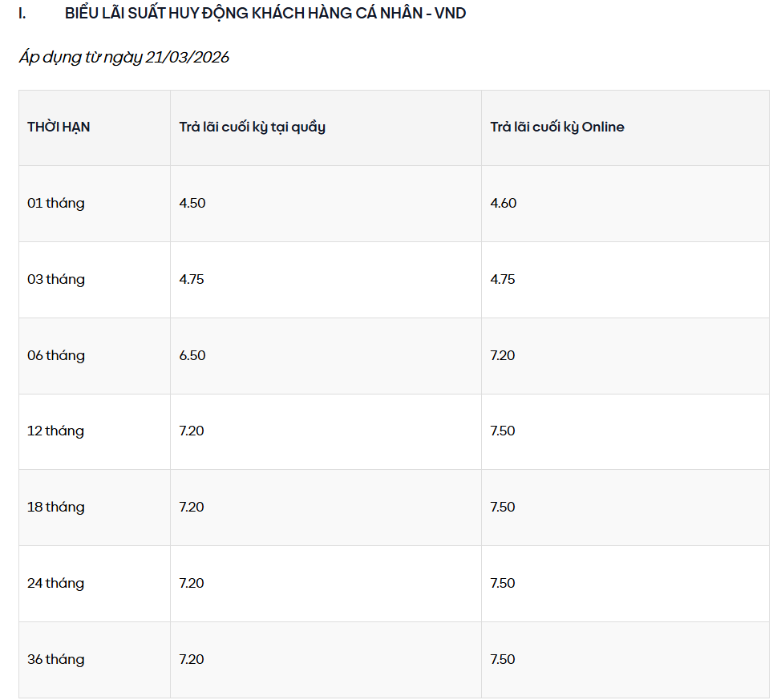Click the 'Trả lãi cuối kỳ Online' header
The height and width of the screenshot is (700, 777).
pyautogui.click(x=557, y=127)
